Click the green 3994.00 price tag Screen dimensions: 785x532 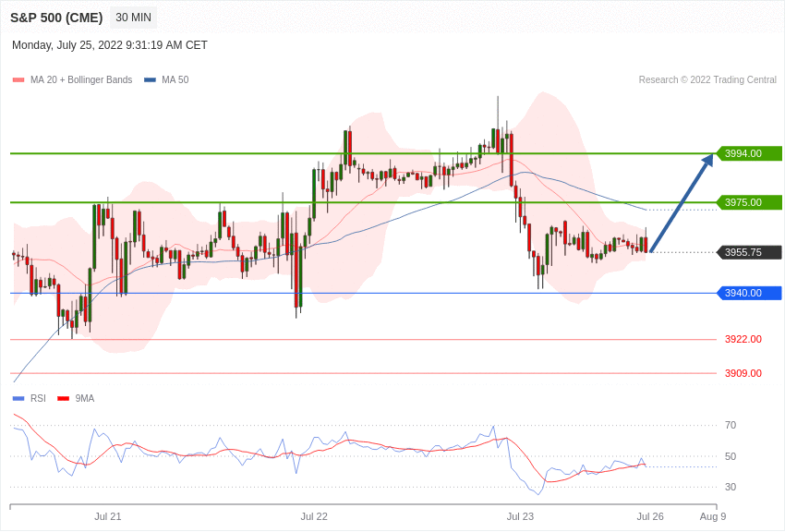point(749,153)
